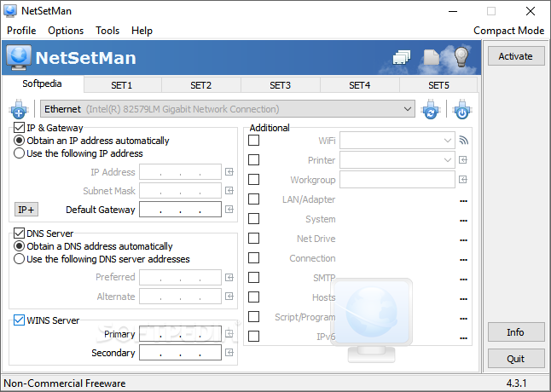Enable the LAN/Adapter checkbox
Screen dimensions: 551x392
(x=253, y=199)
